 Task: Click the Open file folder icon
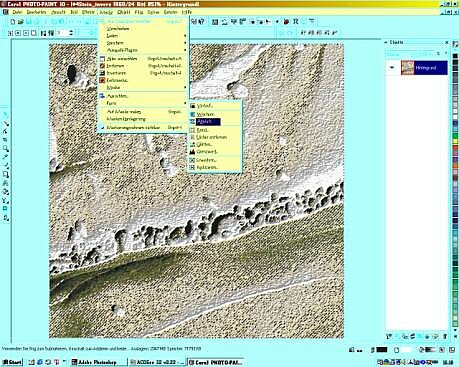[x=21, y=22]
